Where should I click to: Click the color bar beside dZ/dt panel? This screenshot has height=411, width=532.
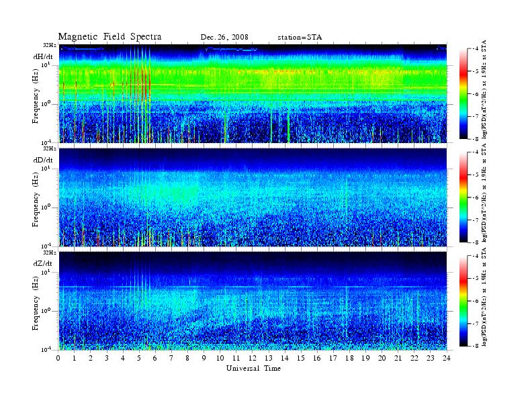point(463,301)
